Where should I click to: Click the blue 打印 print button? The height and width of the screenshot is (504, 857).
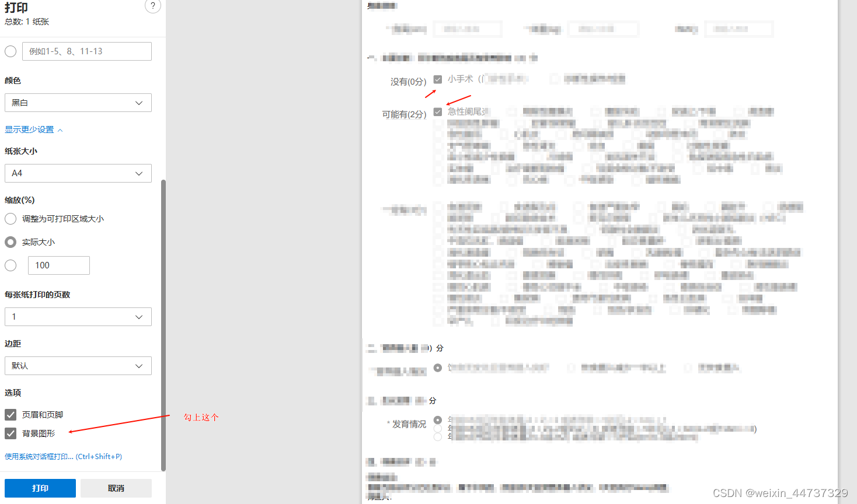pos(39,488)
